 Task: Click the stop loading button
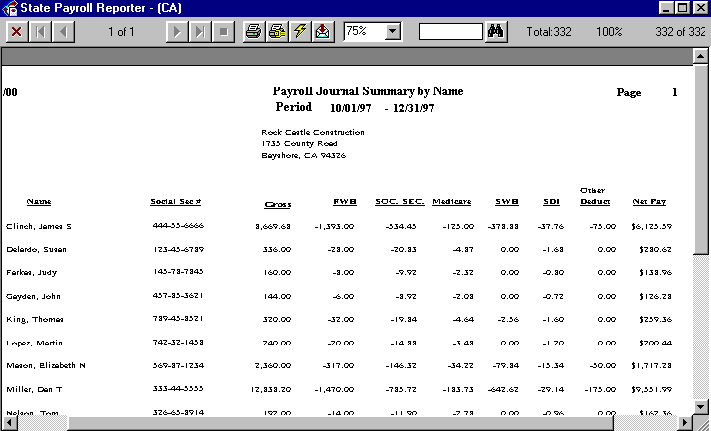(224, 32)
